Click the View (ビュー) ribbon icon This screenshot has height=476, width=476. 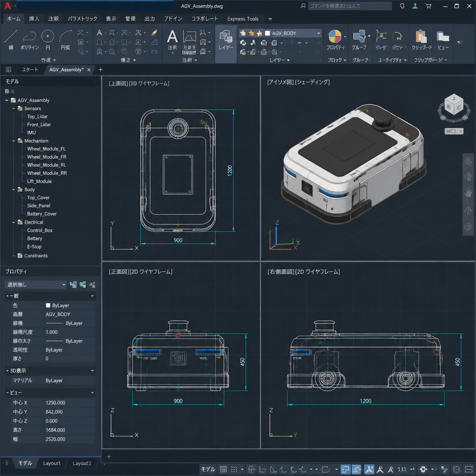tap(443, 36)
